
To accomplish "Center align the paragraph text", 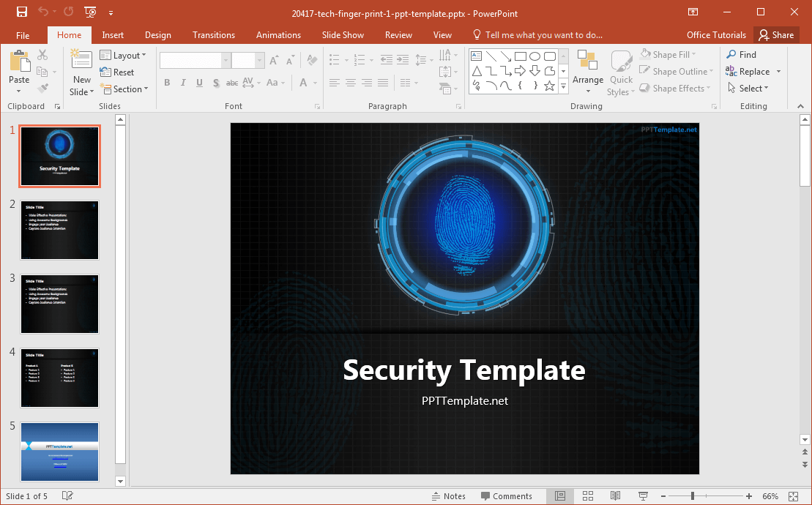I will 350,83.
